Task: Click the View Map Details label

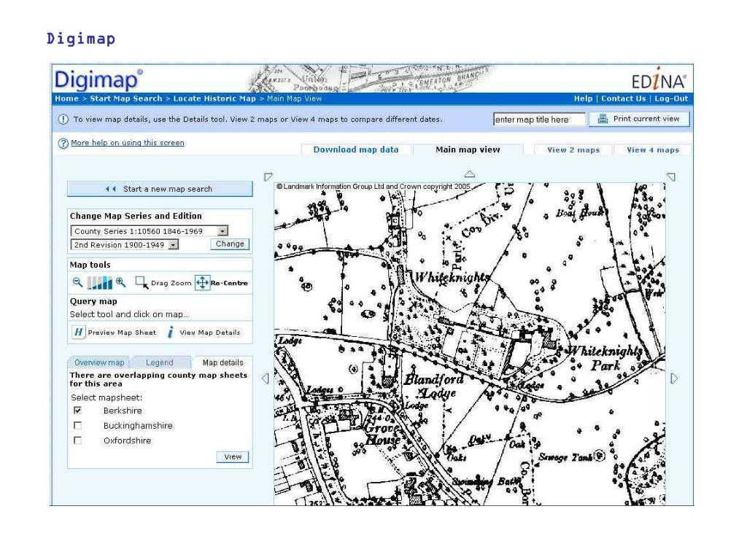Action: [210, 332]
